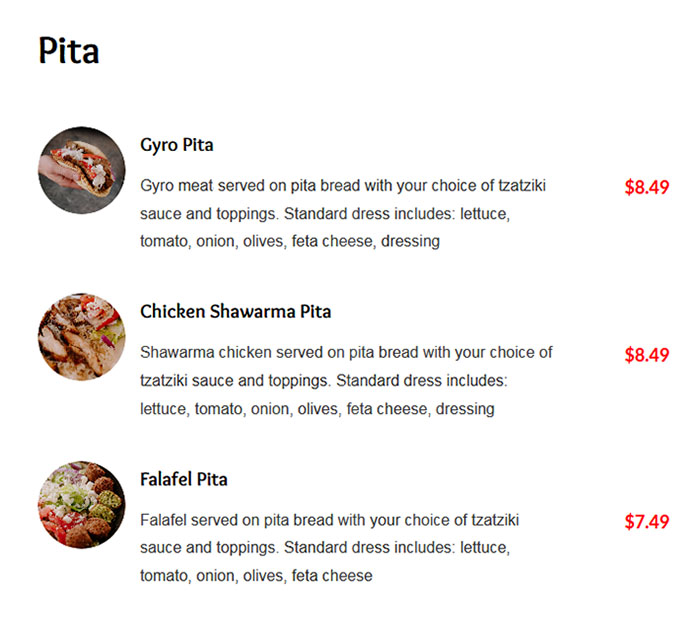
Task: Open the Gyro Pita item title
Action: tap(177, 145)
